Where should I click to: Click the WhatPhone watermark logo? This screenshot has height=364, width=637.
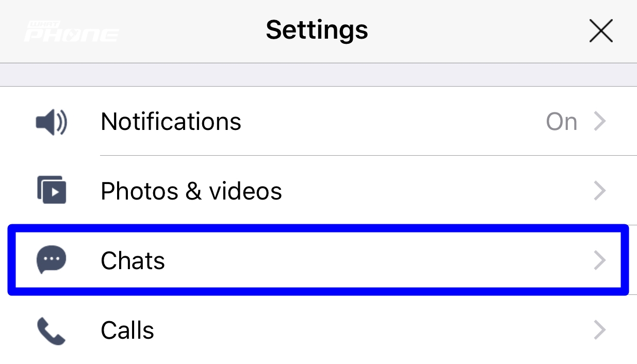pos(71,31)
